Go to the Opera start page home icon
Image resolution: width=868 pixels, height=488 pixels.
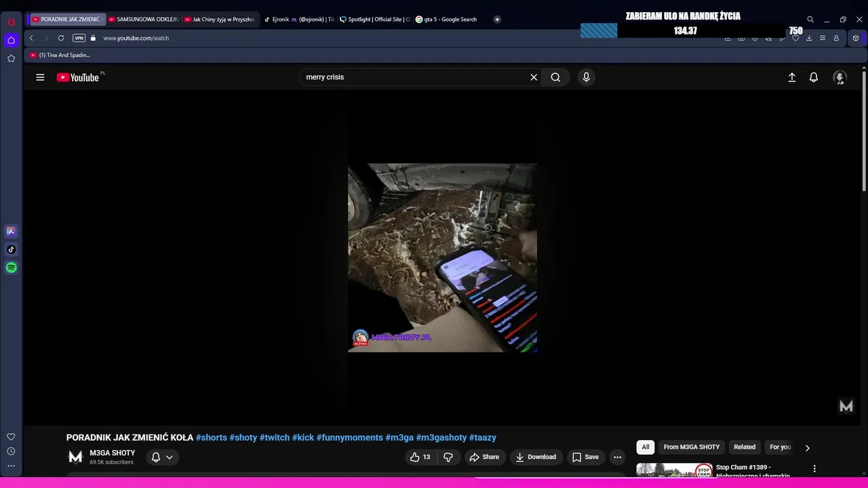tap(11, 40)
